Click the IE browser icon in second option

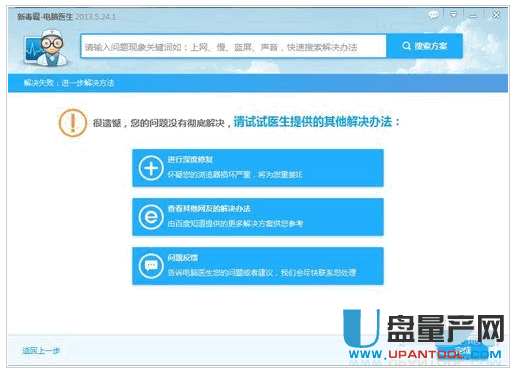tap(151, 217)
